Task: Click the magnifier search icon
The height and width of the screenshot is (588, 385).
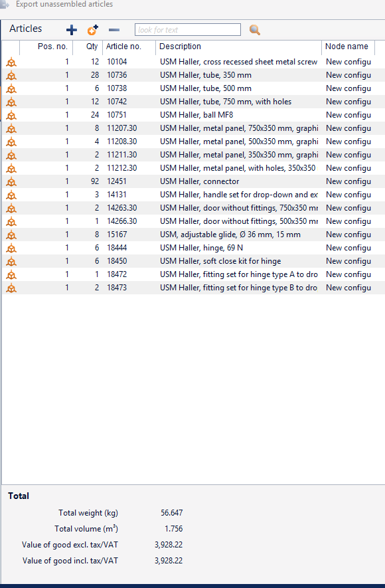Action: (255, 30)
